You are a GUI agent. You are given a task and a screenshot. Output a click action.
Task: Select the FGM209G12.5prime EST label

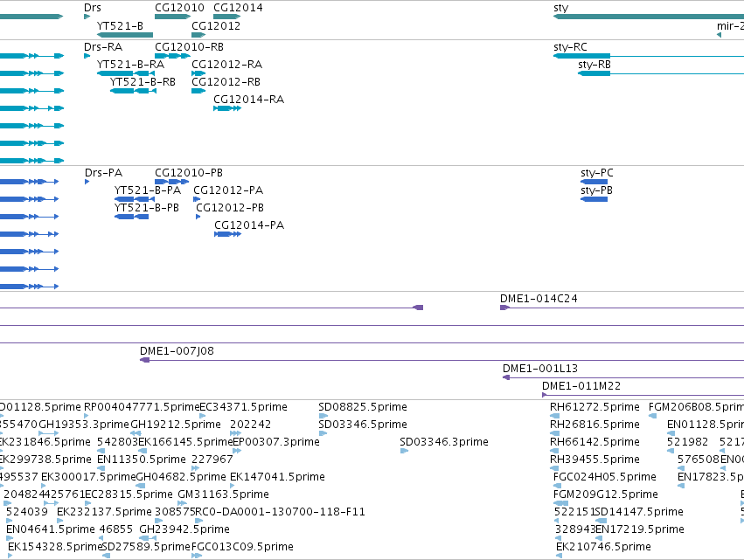(x=606, y=494)
